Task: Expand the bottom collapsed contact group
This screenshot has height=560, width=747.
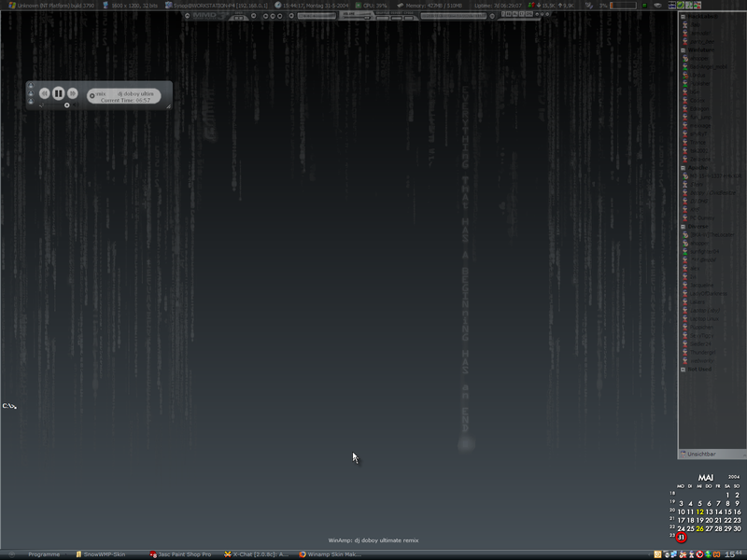Action: 683,370
